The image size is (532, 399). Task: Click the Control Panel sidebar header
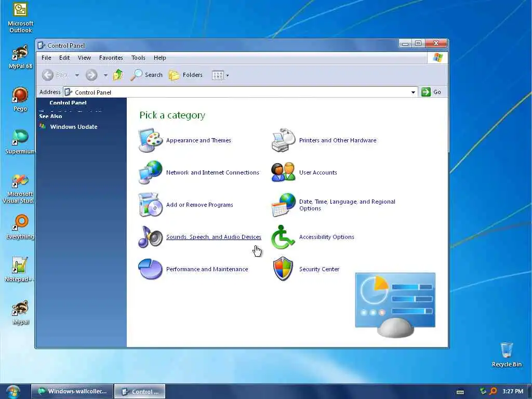[68, 102]
